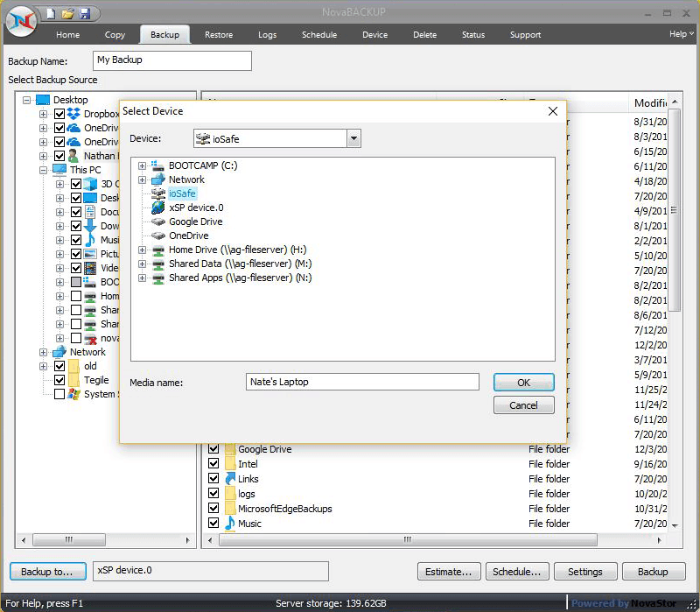Screen dimensions: 700x612
Task: Uncheck the Nathan user folder checkbox
Action: pyautogui.click(x=59, y=156)
